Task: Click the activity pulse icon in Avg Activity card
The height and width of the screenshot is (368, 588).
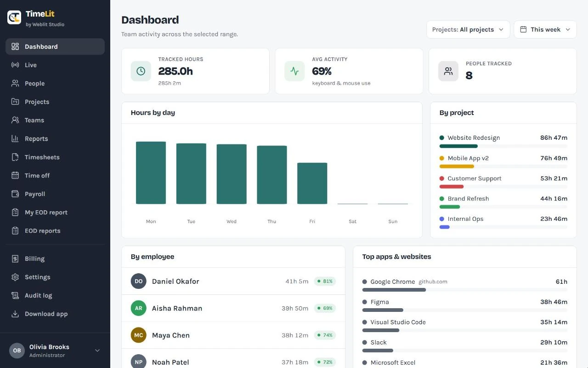Action: click(x=294, y=71)
